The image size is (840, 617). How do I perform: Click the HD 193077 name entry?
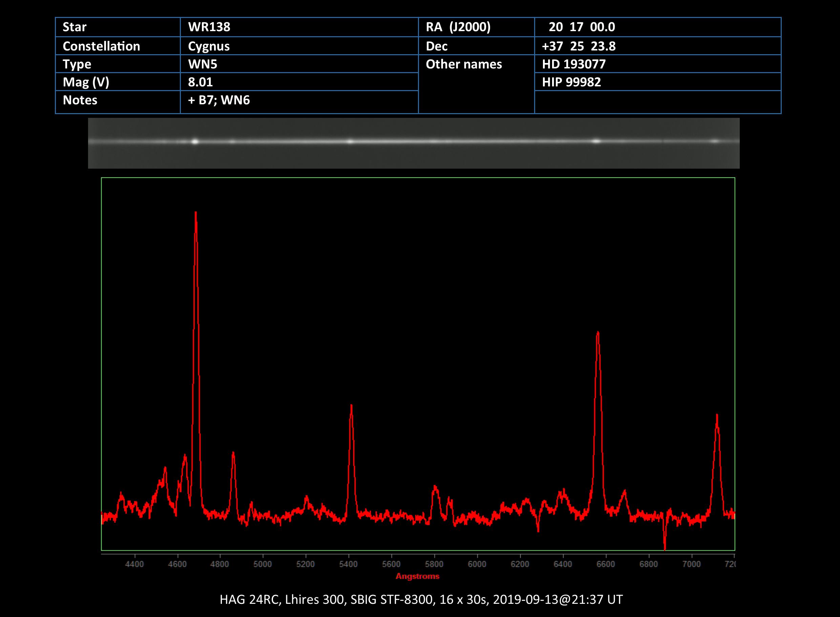tap(574, 64)
